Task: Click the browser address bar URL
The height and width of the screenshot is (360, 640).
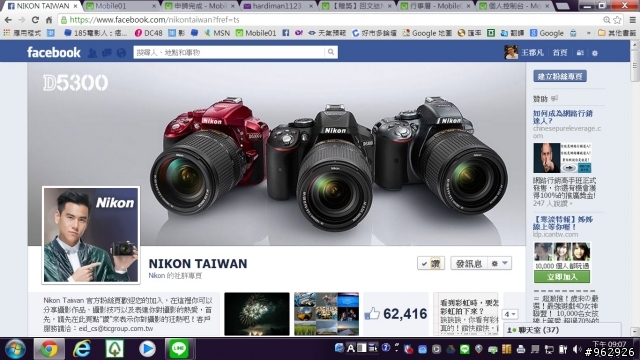Action: (154, 20)
